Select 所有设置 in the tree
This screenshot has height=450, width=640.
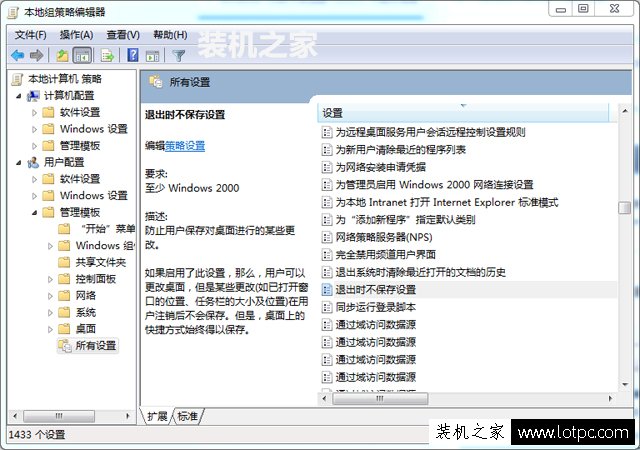96,345
